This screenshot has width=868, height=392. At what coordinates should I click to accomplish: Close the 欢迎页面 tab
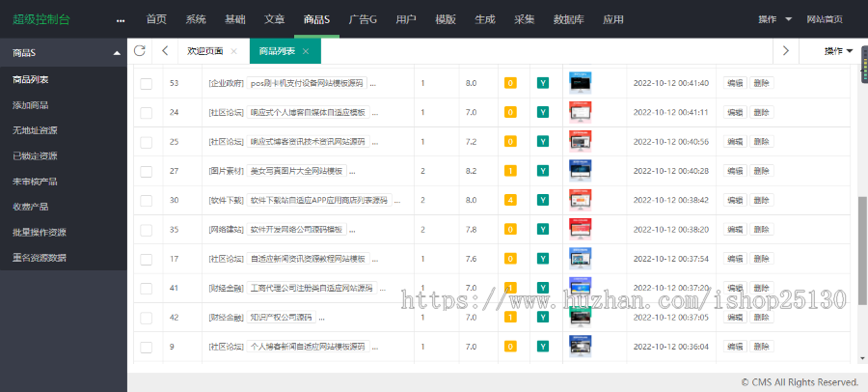233,51
